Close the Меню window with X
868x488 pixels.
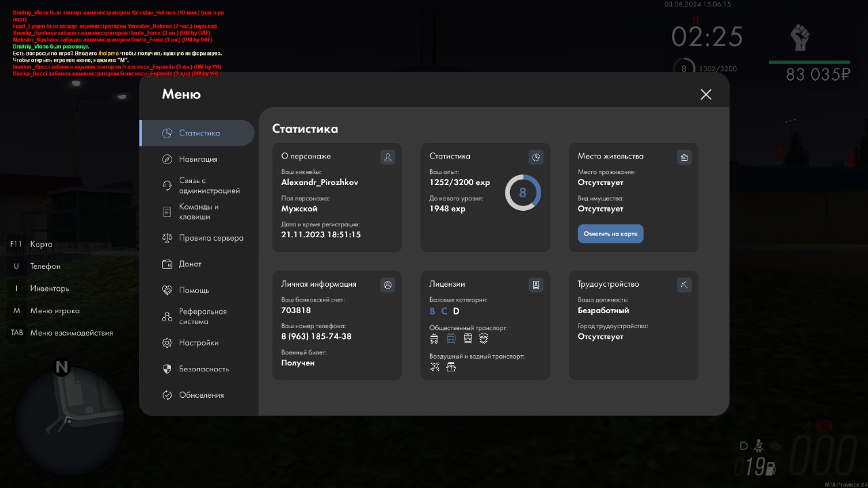(x=706, y=94)
